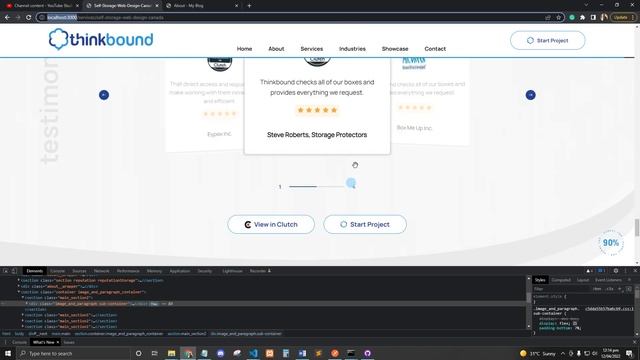The width and height of the screenshot is (640, 360).
Task: Switch to Computed styles tab
Action: (x=561, y=280)
